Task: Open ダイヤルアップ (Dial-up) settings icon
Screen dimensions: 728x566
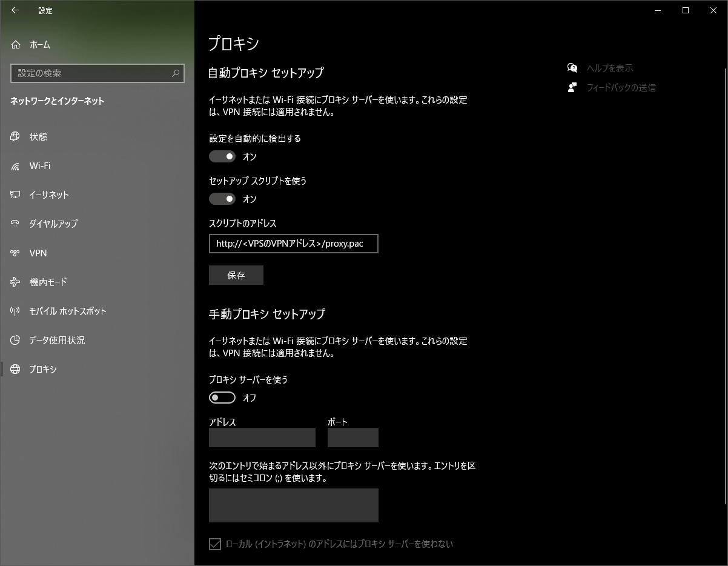Action: (x=15, y=224)
